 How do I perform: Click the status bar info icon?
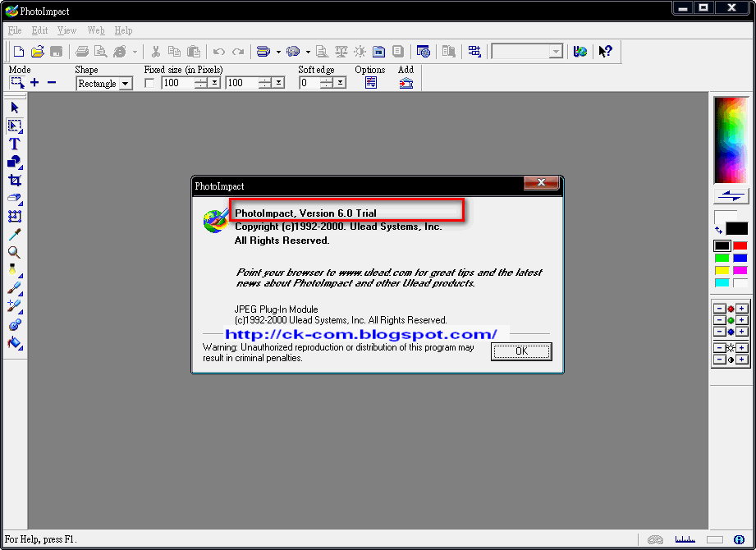click(x=739, y=539)
